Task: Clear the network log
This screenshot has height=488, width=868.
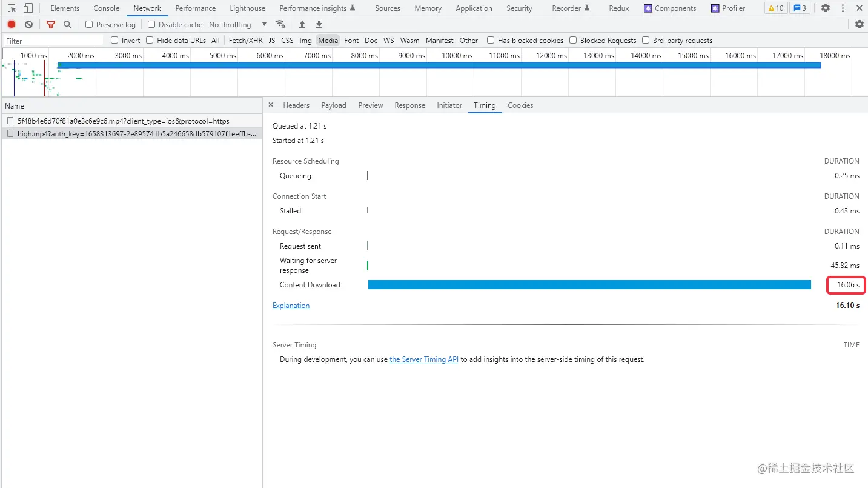Action: pos(28,24)
